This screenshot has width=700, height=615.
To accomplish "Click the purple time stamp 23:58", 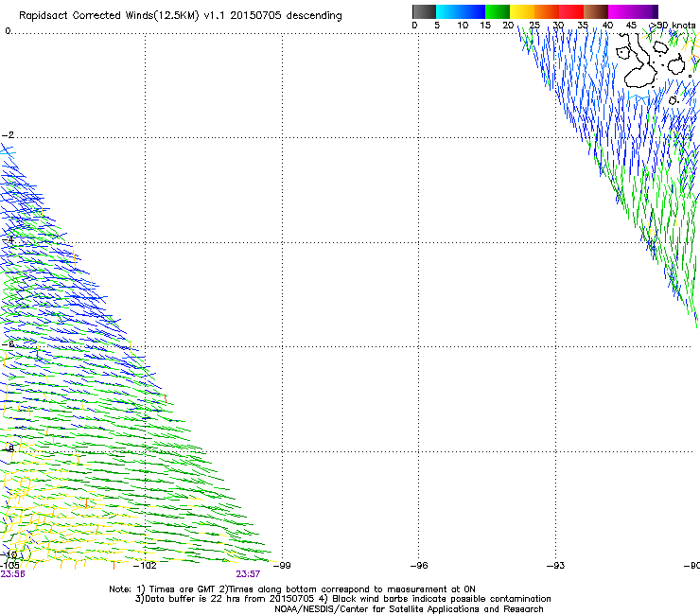I will point(12,574).
